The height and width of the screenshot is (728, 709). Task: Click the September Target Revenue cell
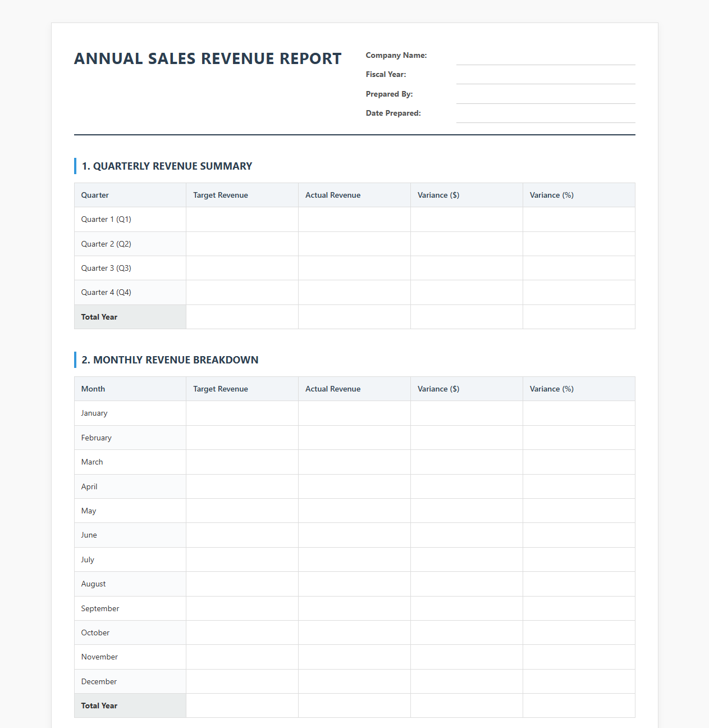(x=243, y=608)
